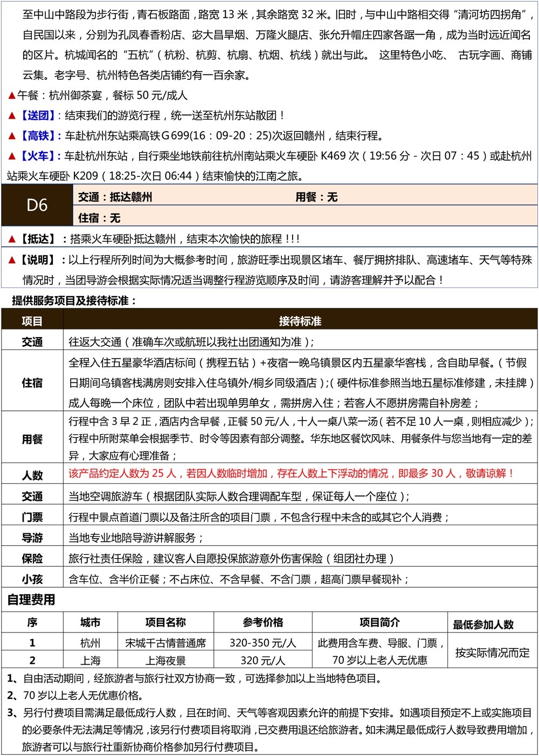Click the red triangle before 【火车】
The image size is (539, 756).
(11, 156)
